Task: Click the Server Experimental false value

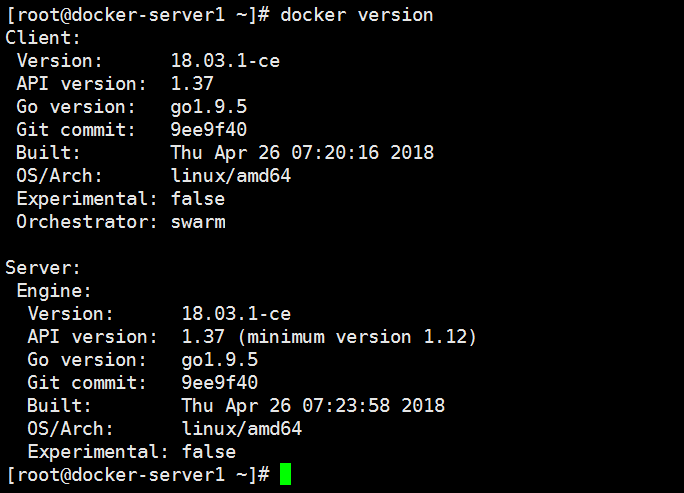Action: click(x=209, y=452)
